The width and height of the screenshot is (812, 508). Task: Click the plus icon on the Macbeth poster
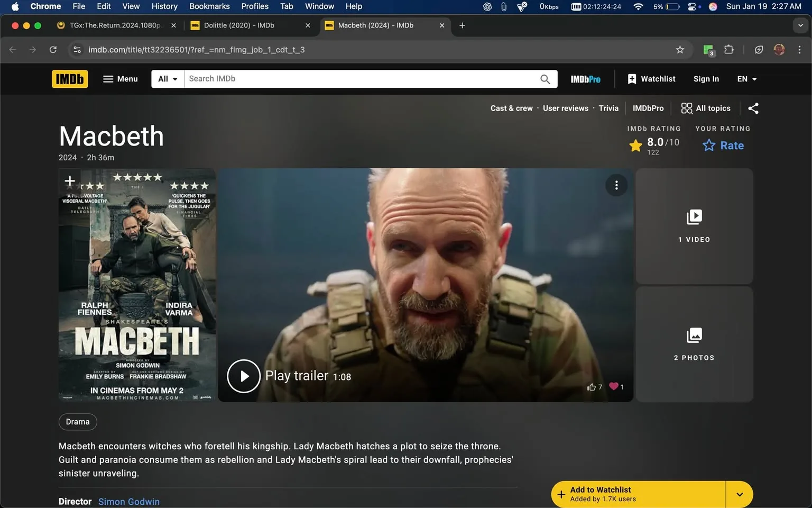point(69,181)
